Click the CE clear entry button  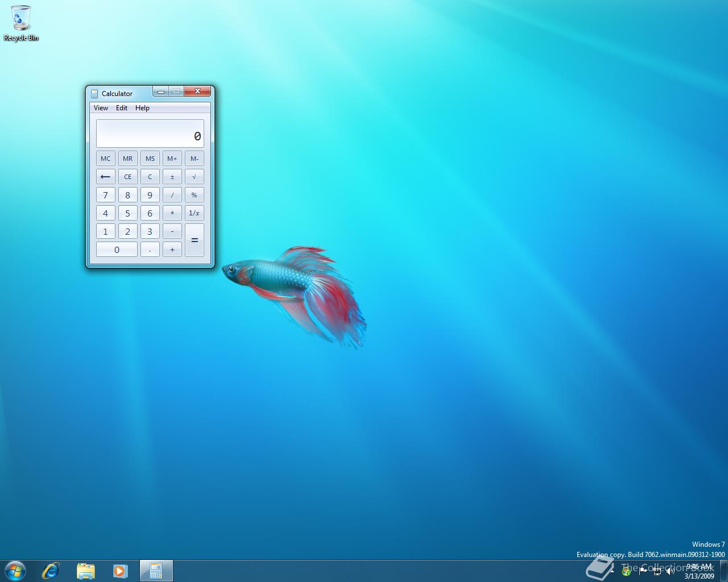[x=128, y=177]
